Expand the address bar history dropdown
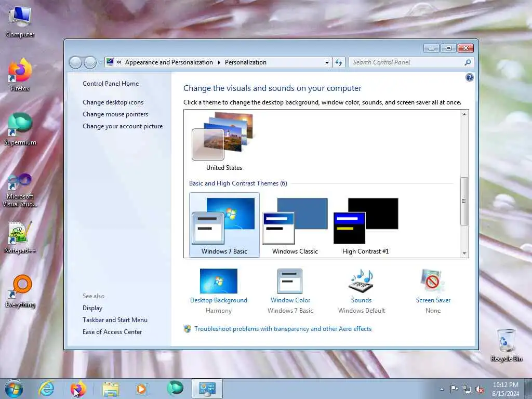Viewport: 532px width, 399px height. [x=327, y=62]
